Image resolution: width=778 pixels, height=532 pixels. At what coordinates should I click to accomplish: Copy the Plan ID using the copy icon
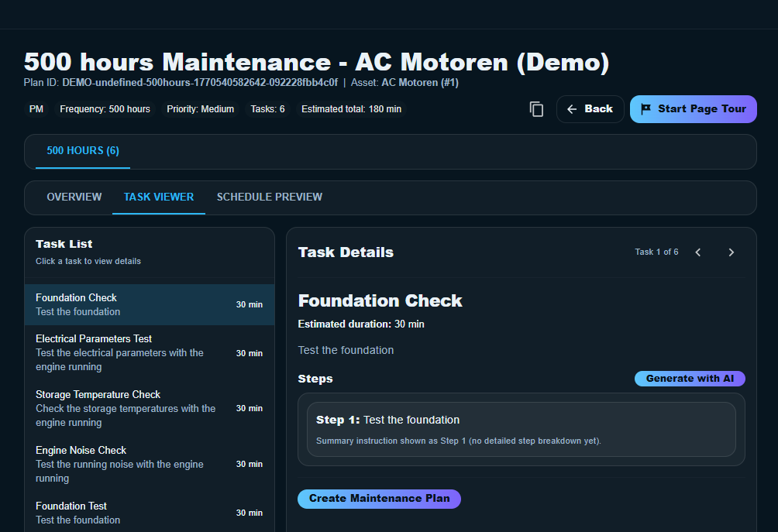pyautogui.click(x=536, y=109)
